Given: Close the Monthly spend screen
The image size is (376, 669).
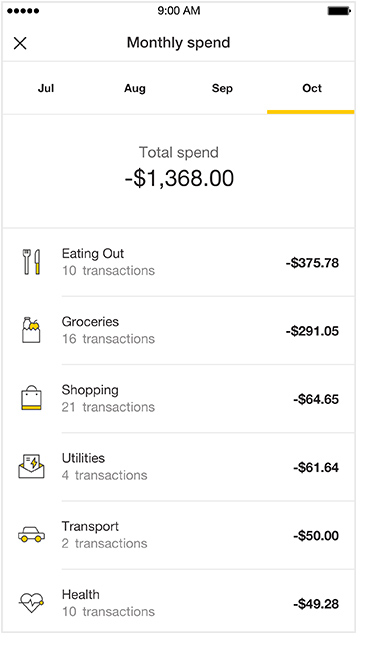Looking at the screenshot, I should point(20,43).
